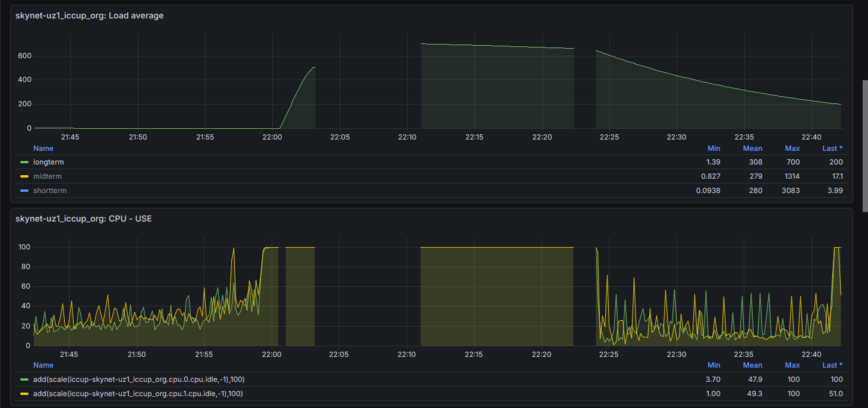Select shortterm Mean value 280
This screenshot has width=868, height=408.
coord(756,191)
